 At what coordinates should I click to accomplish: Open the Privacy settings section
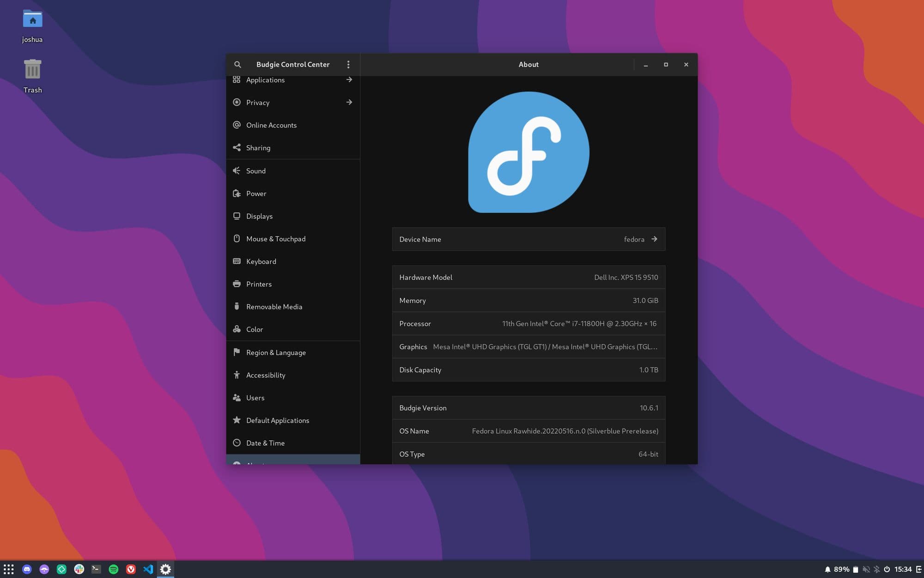pos(293,103)
